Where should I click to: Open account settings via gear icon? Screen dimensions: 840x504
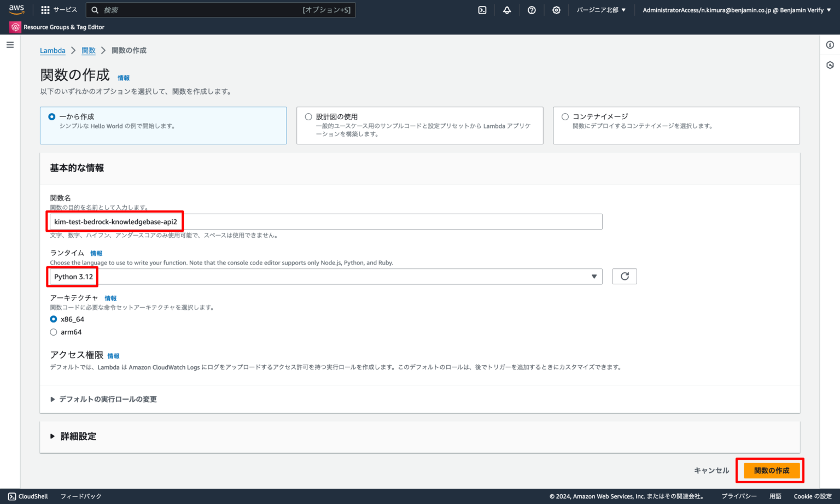(556, 9)
